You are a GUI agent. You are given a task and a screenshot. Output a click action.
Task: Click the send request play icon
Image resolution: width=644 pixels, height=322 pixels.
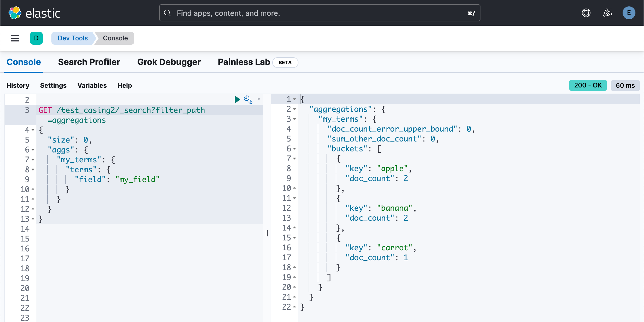click(237, 99)
